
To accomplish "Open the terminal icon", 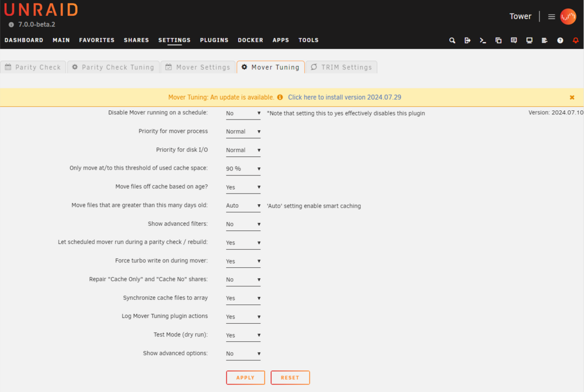I will (x=483, y=40).
